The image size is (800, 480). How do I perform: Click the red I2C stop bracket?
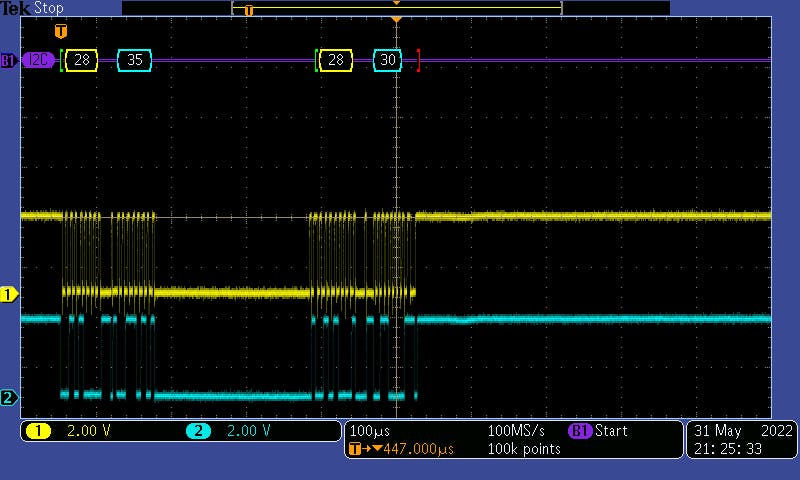418,60
